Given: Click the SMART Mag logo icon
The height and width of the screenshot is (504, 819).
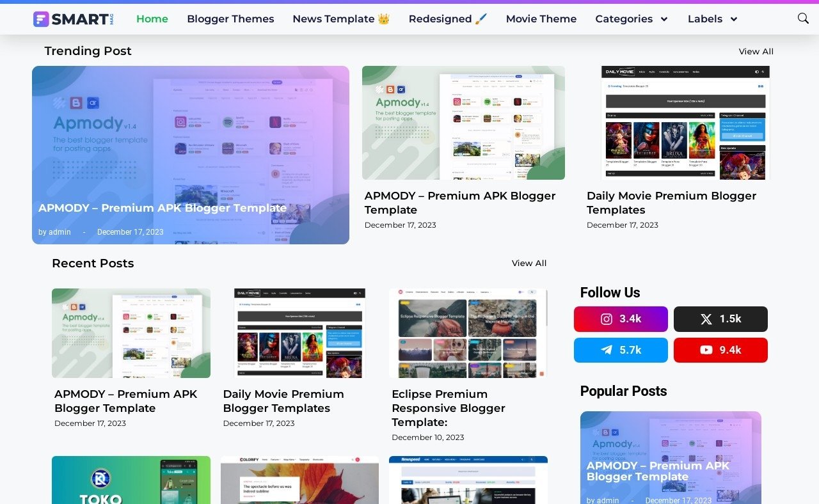Looking at the screenshot, I should pyautogui.click(x=40, y=19).
